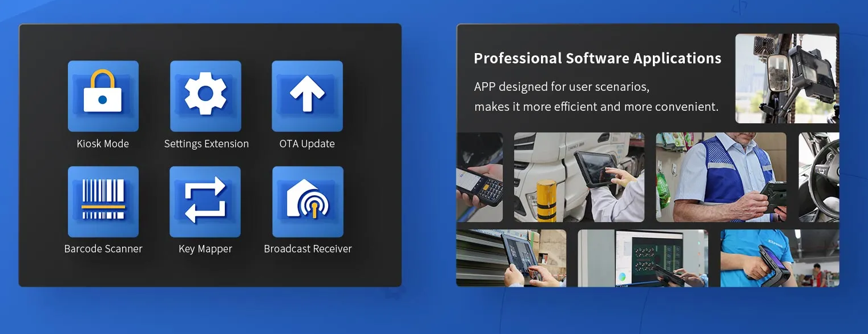Screen dimensions: 868x334
Task: Click the "Kiosk Mode" label
Action: (x=103, y=144)
